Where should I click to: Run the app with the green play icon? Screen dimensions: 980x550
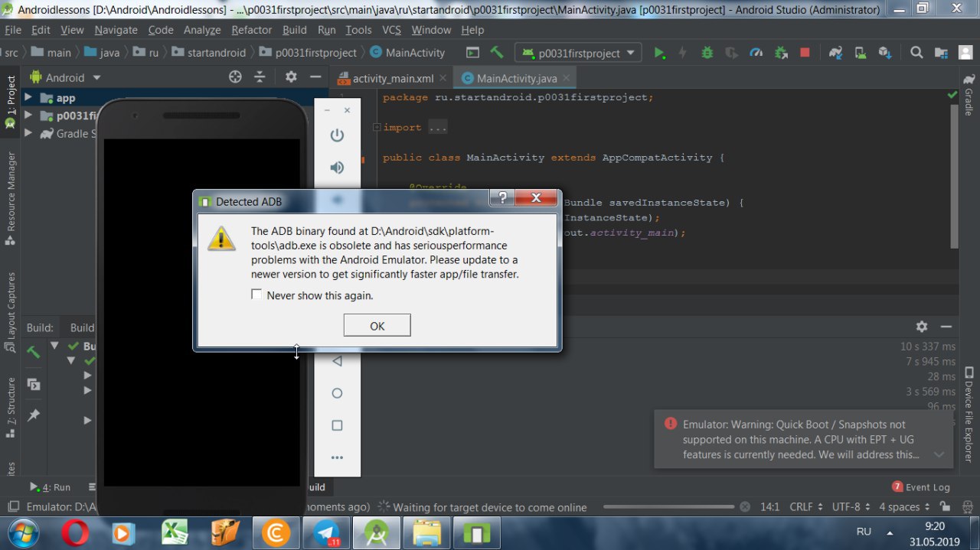pos(659,53)
